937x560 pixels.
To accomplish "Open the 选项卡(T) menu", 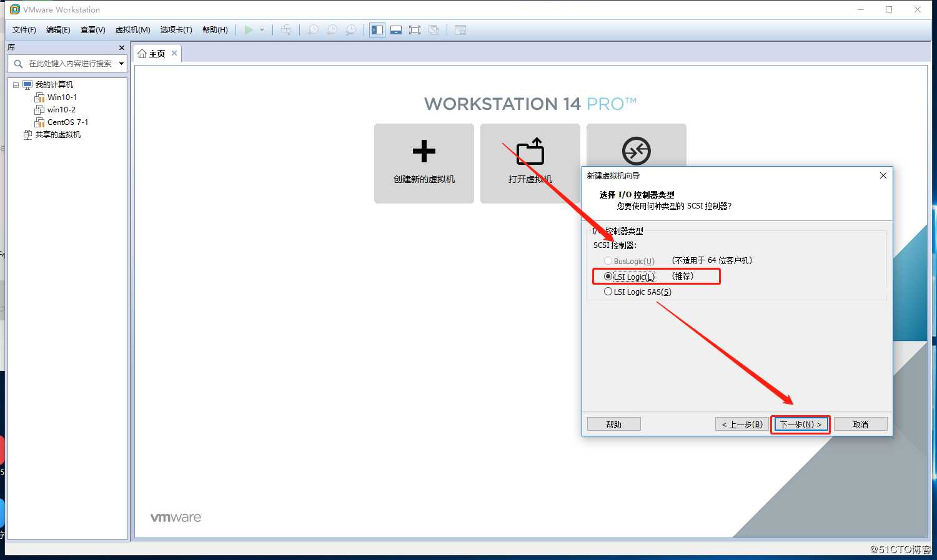I will (x=176, y=30).
